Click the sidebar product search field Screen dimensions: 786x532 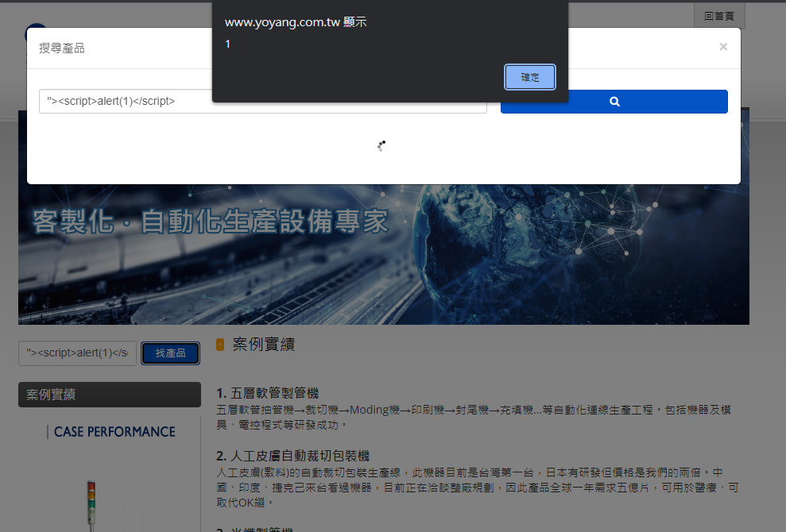(x=77, y=353)
